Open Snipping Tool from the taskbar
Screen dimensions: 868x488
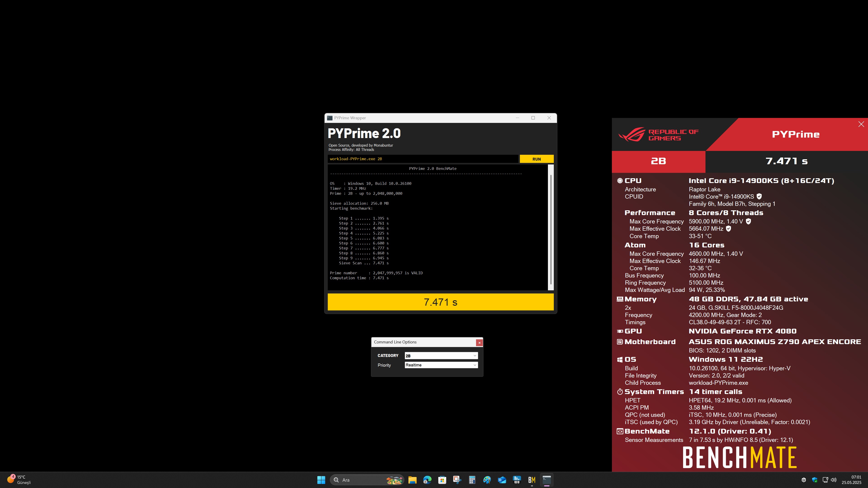click(457, 480)
